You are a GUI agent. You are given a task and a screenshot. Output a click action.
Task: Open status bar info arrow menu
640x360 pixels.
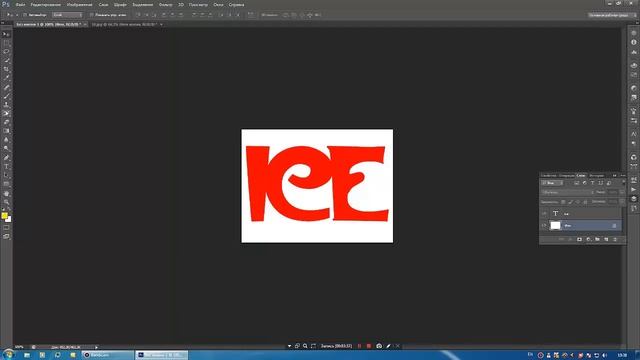pos(96,347)
